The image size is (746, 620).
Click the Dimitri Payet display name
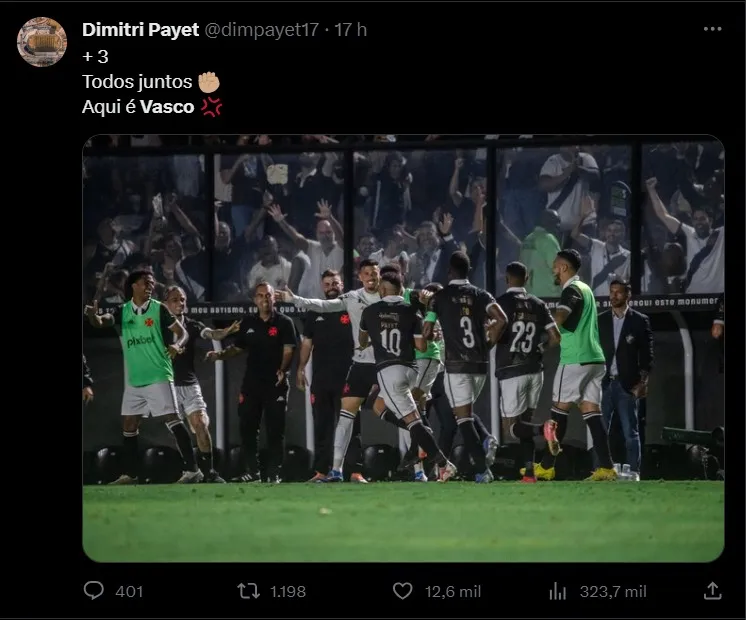coord(140,30)
